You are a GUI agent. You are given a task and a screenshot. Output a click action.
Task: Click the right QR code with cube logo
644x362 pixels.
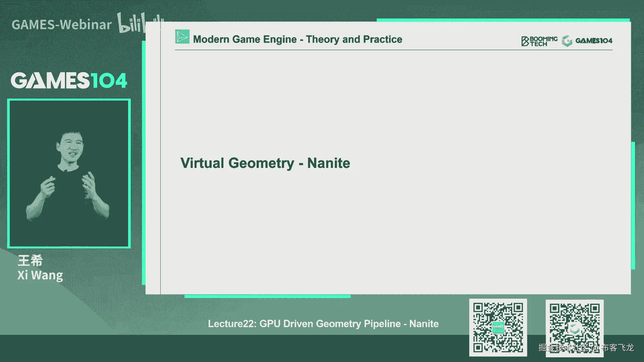[574, 327]
